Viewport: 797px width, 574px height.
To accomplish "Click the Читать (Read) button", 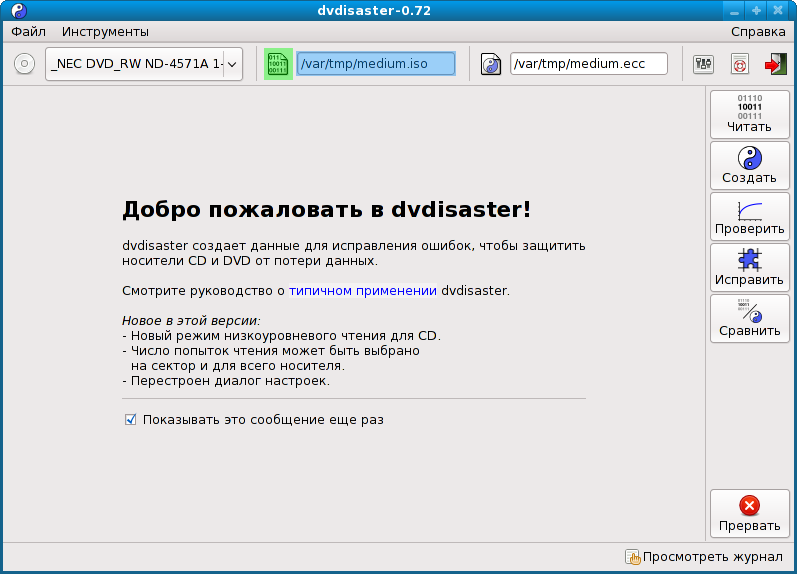I will [750, 114].
